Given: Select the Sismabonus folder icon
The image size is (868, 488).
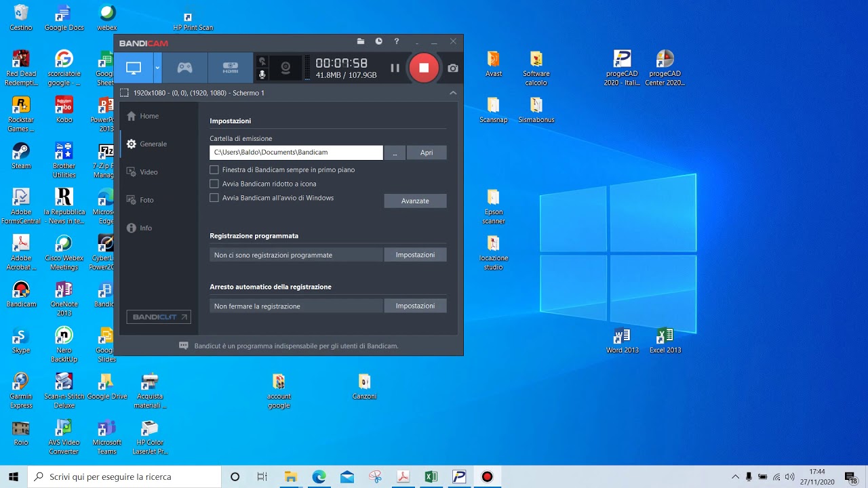Looking at the screenshot, I should (x=536, y=110).
